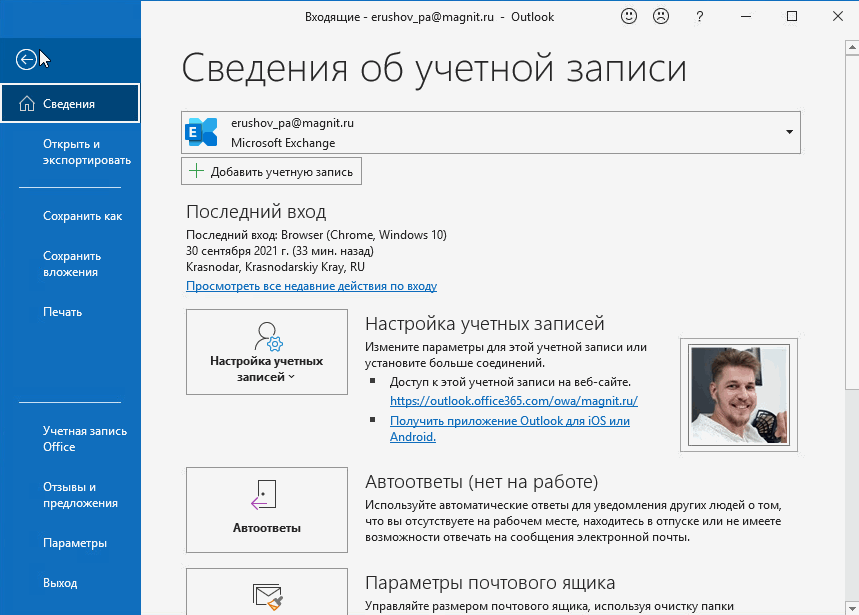Click the vertical scrollbar up arrow
The width and height of the screenshot is (859, 615).
point(852,47)
